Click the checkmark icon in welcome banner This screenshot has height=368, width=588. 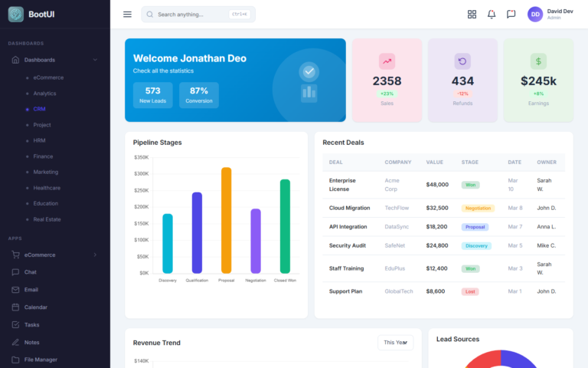point(309,71)
